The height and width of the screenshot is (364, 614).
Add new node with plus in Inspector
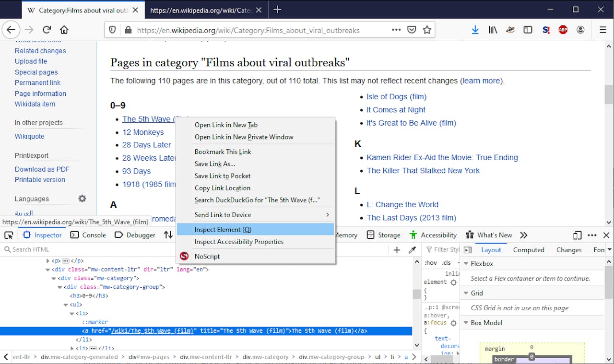click(397, 249)
